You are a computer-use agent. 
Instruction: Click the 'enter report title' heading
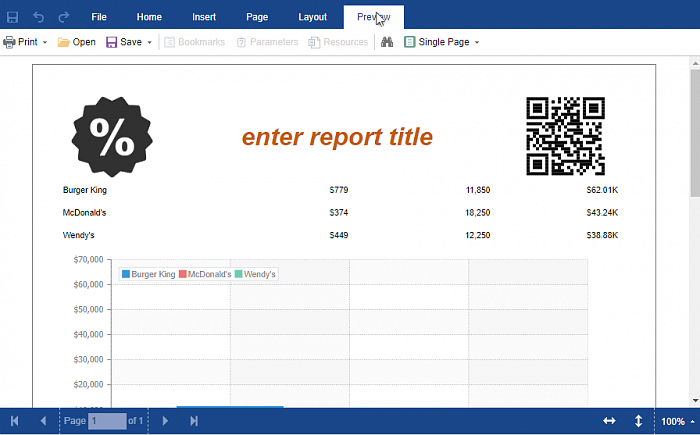coord(337,137)
